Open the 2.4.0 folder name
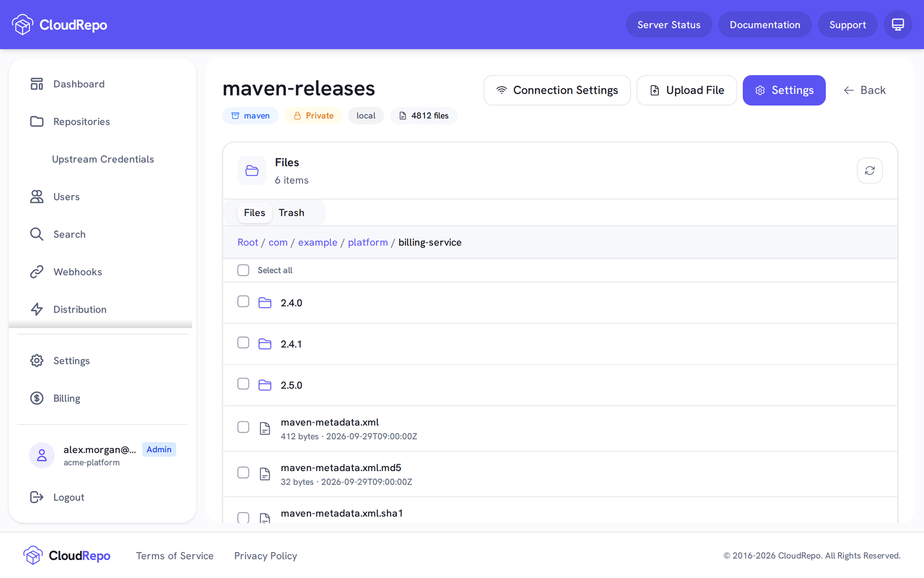 coord(292,303)
